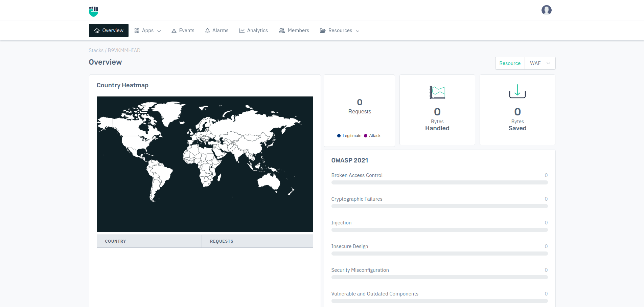Switch to the Alarms tab

pos(217,30)
